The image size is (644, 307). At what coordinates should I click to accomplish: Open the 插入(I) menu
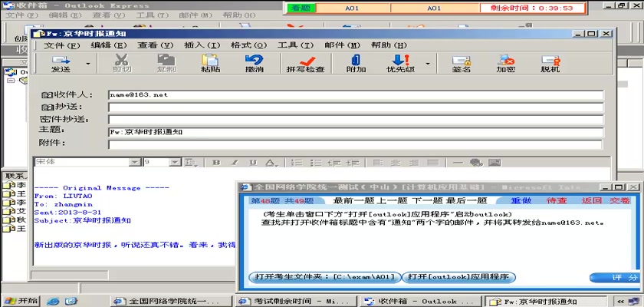202,45
